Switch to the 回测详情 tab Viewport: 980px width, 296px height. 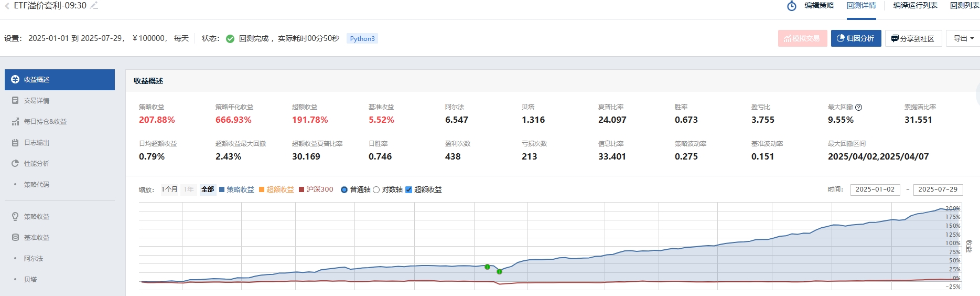(861, 6)
